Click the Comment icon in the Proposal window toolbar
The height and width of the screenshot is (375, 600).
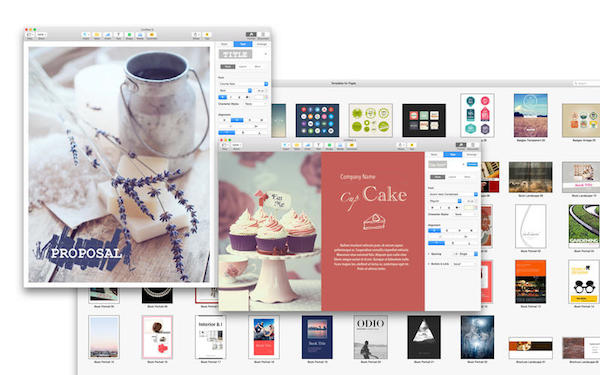[x=152, y=35]
